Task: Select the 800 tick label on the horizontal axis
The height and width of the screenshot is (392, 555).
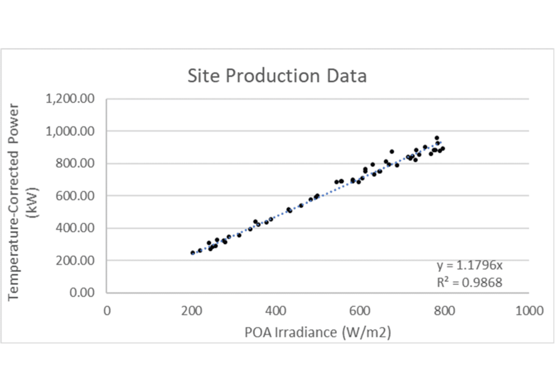Action: click(445, 310)
